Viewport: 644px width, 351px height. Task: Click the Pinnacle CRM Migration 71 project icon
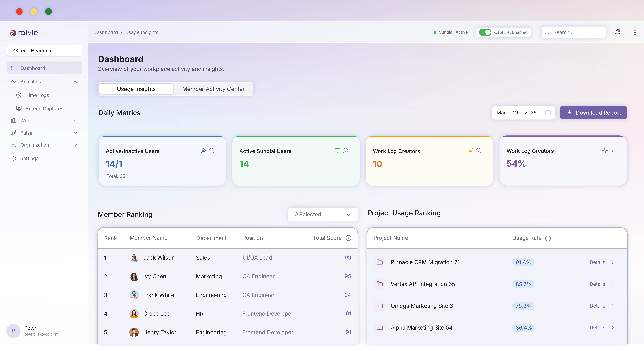(380, 262)
